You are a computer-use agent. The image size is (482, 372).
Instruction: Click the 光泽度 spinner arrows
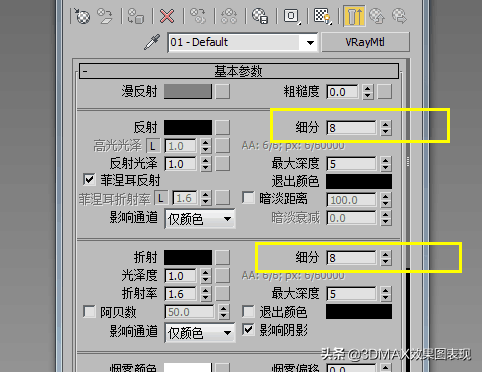click(206, 276)
